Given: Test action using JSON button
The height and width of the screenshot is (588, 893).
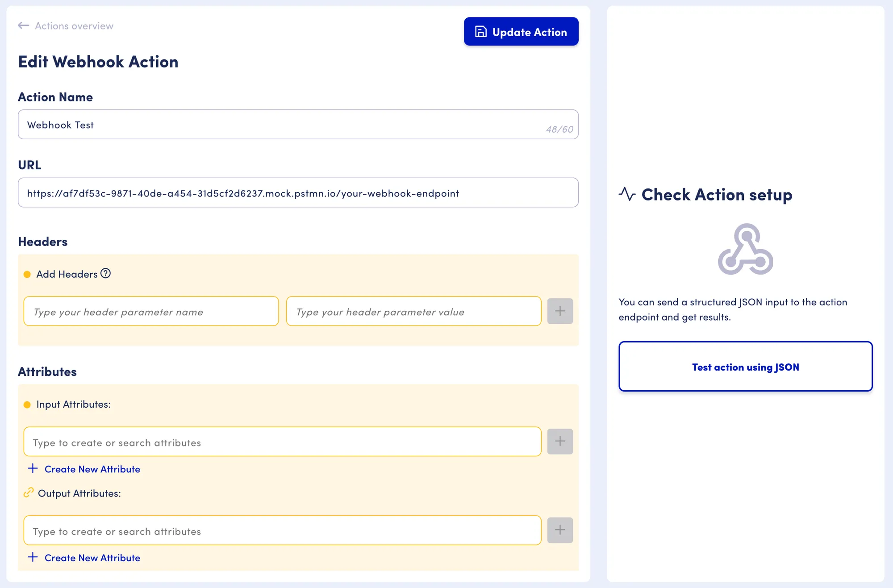Looking at the screenshot, I should [745, 367].
